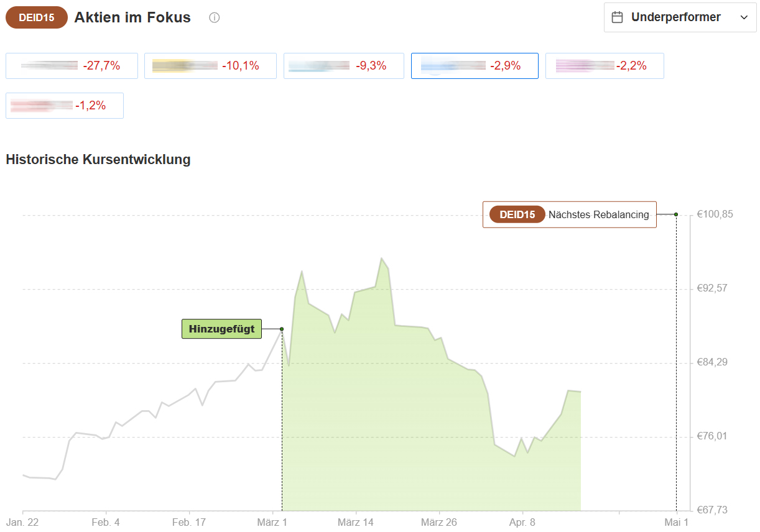This screenshot has width=760, height=532.
Task: Click the info icon next to Aktien im Fokus
Action: pos(215,17)
